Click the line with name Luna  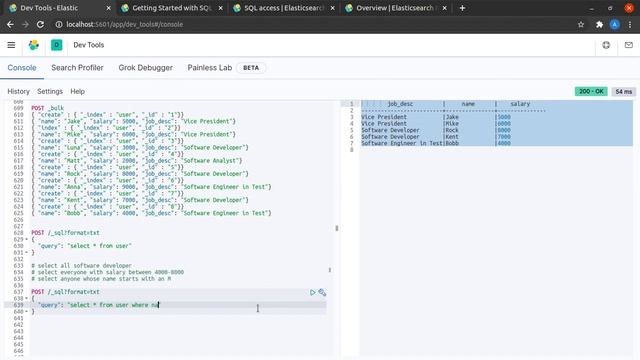click(140, 148)
